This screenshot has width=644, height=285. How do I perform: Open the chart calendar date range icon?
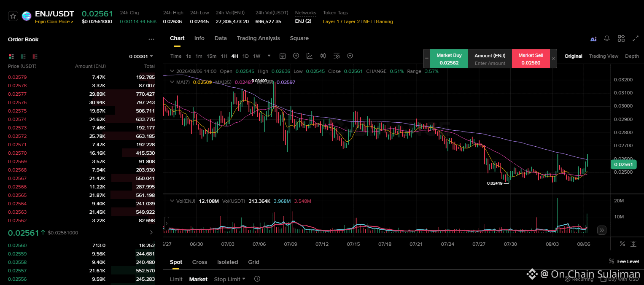click(283, 56)
